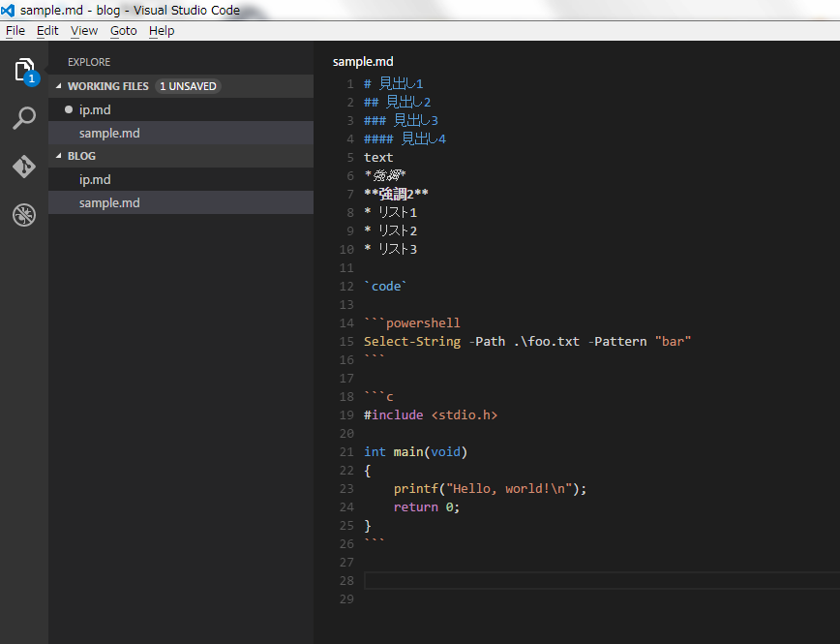Image resolution: width=840 pixels, height=644 pixels.
Task: Open the Edit menu
Action: 46,30
